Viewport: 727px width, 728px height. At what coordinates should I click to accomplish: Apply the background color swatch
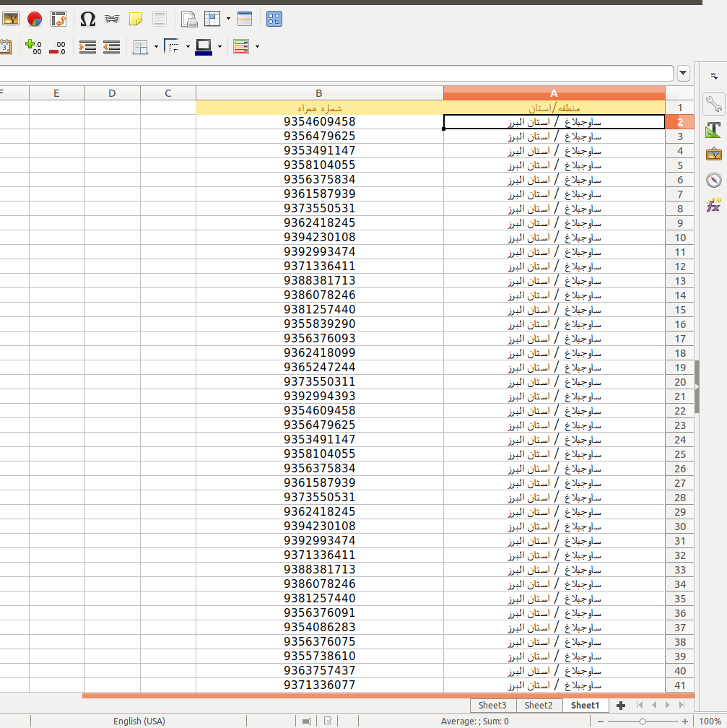[204, 47]
